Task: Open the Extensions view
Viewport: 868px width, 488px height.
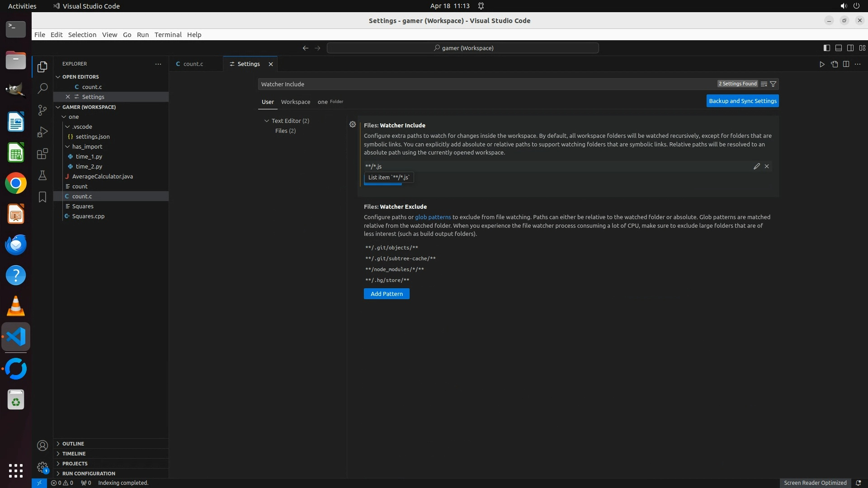Action: tap(42, 154)
